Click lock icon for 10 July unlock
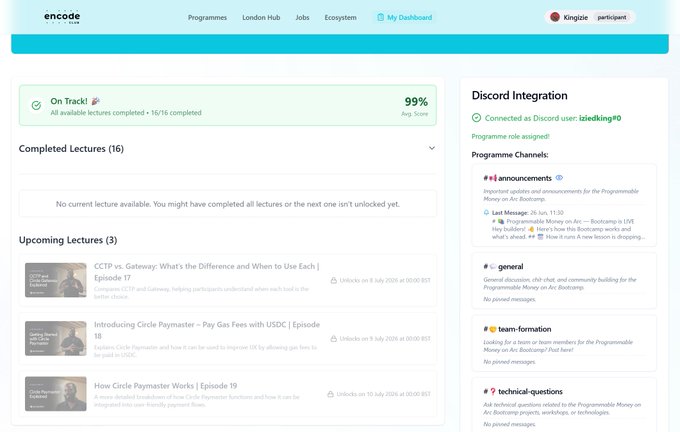 click(x=330, y=394)
